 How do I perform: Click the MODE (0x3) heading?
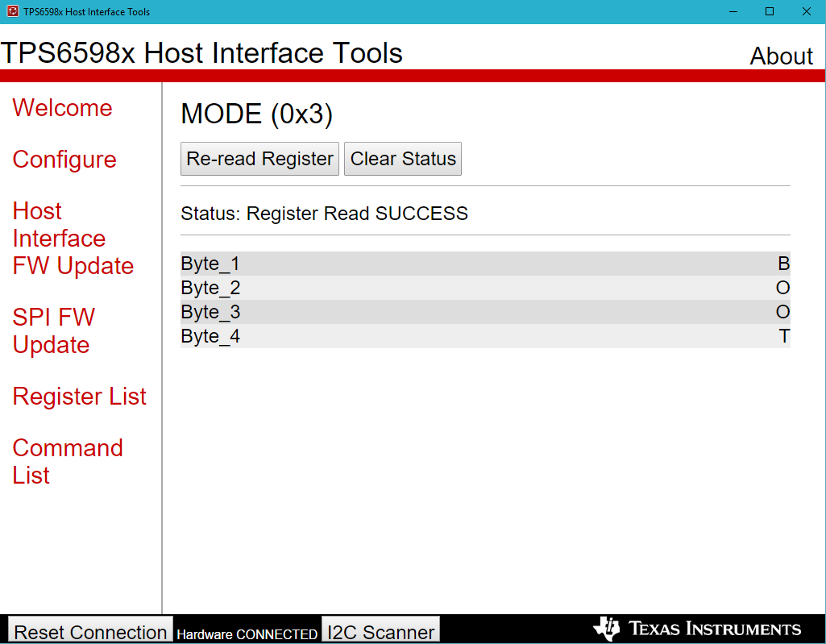click(x=256, y=114)
